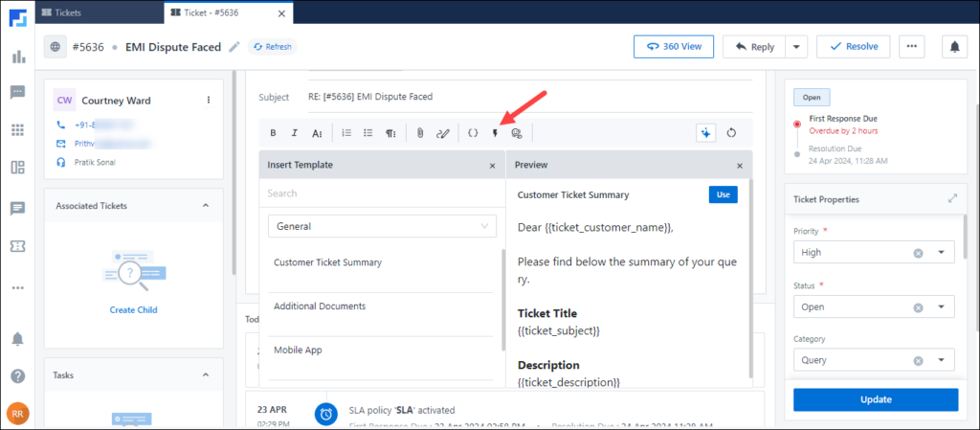Open the dashboard layout icon in sidebar
The image size is (980, 430).
click(x=18, y=168)
